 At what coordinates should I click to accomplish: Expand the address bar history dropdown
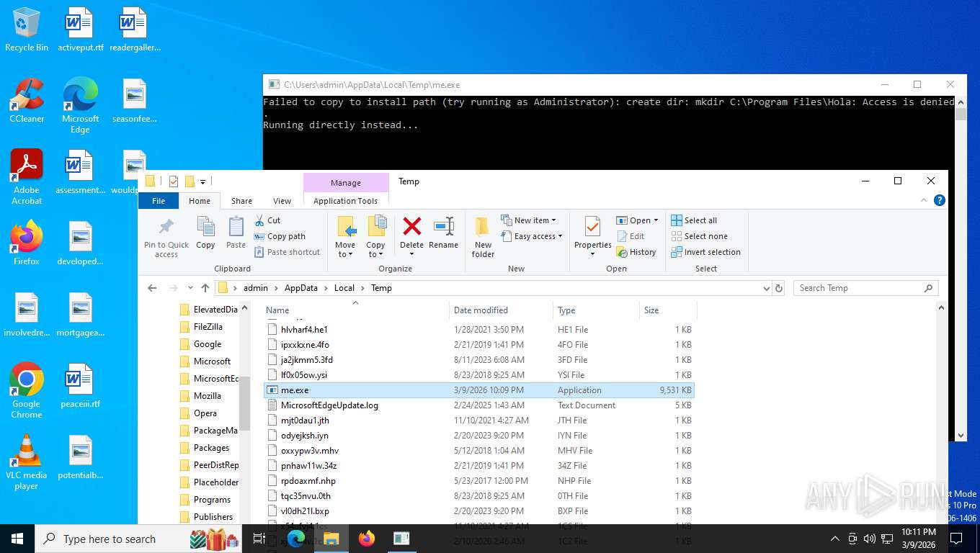coord(766,288)
